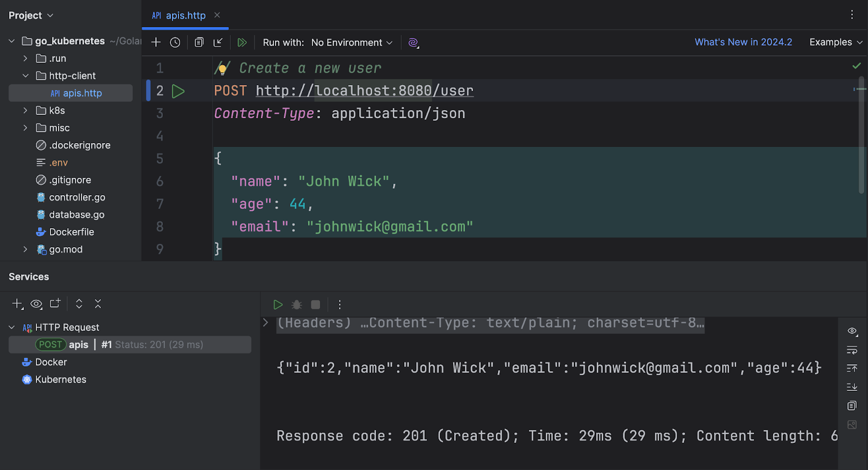Place cursor on application/json header value
The image size is (868, 470).
click(x=398, y=113)
